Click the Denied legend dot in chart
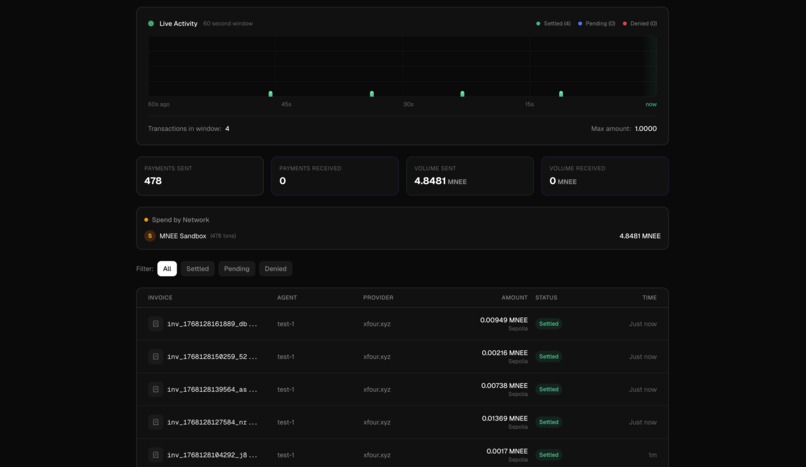This screenshot has width=806, height=467. pyautogui.click(x=625, y=24)
